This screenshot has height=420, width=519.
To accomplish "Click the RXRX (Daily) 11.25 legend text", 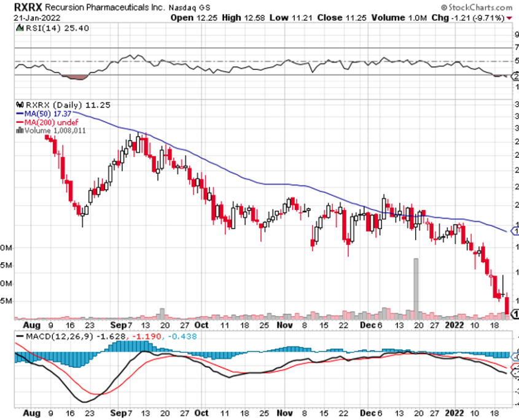I will point(68,105).
